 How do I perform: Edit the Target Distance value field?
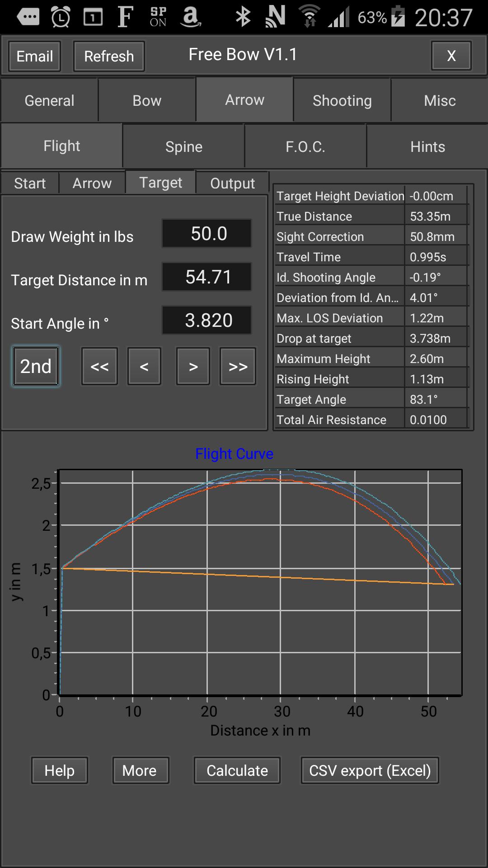click(207, 277)
